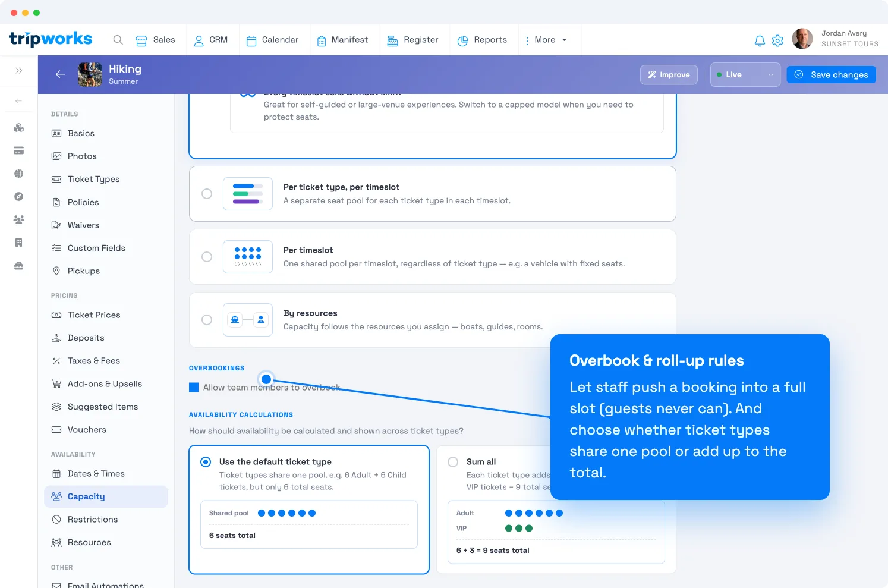Open the Manifest menu
The width and height of the screenshot is (888, 588).
342,40
